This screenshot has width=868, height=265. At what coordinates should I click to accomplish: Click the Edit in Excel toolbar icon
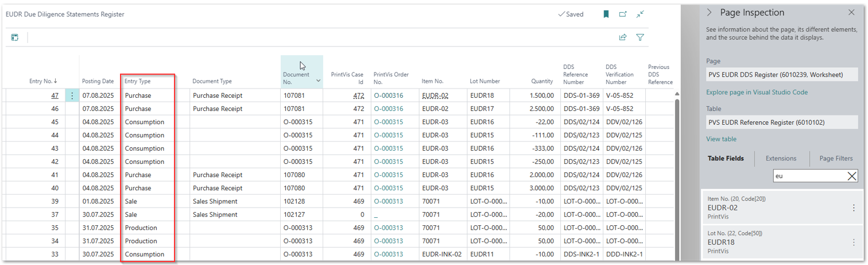[15, 37]
